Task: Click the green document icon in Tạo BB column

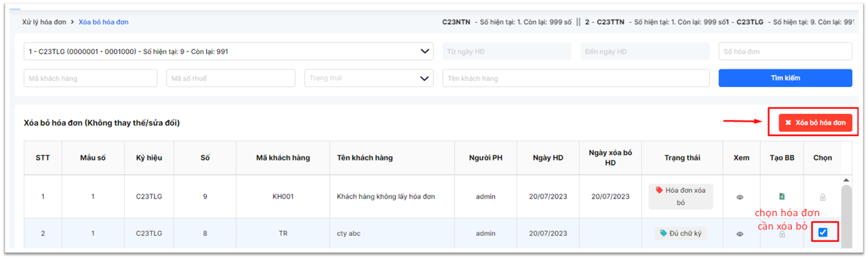Action: pos(782,196)
